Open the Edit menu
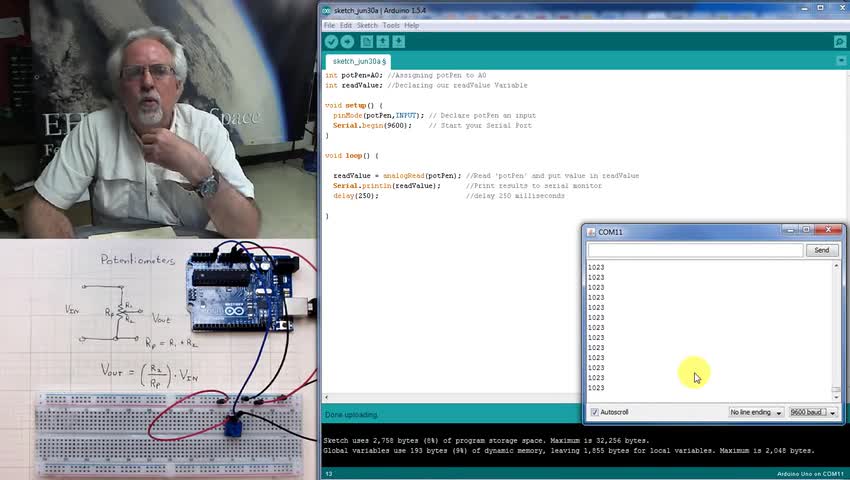 point(346,25)
